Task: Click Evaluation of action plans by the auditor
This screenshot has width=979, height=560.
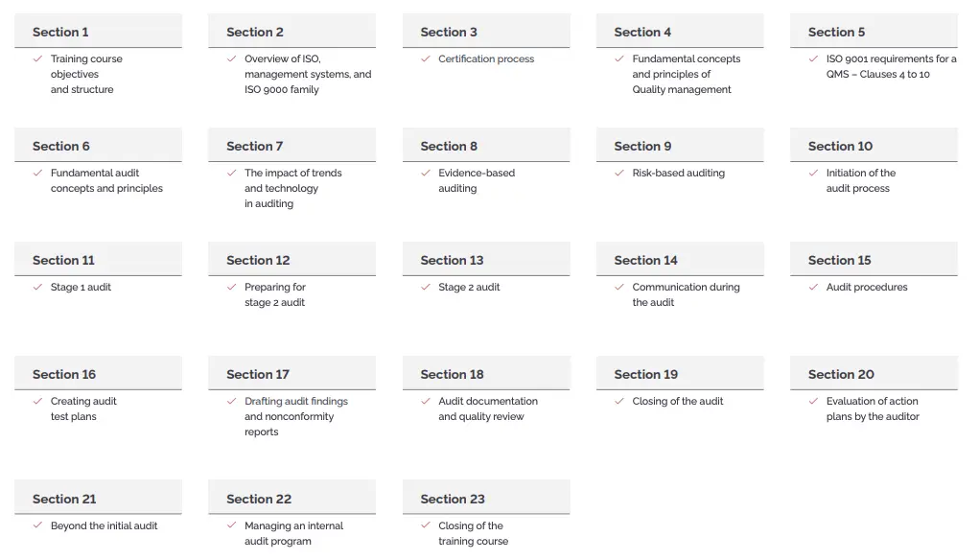Action: point(873,408)
